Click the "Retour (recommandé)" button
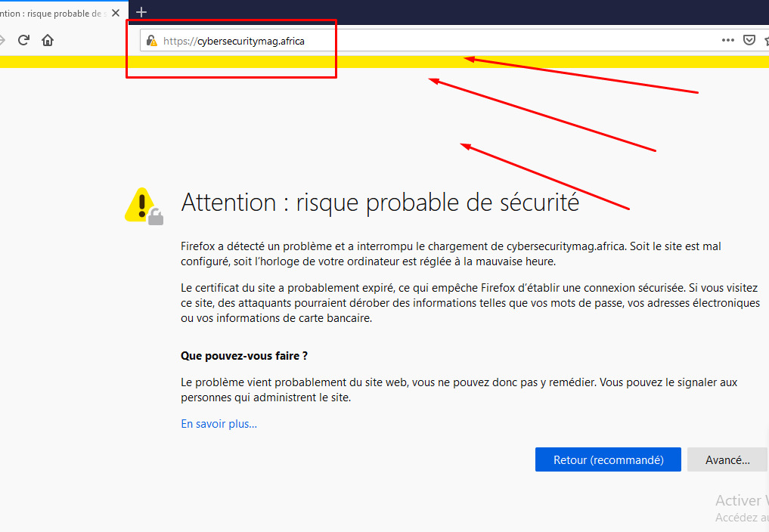 click(x=608, y=459)
